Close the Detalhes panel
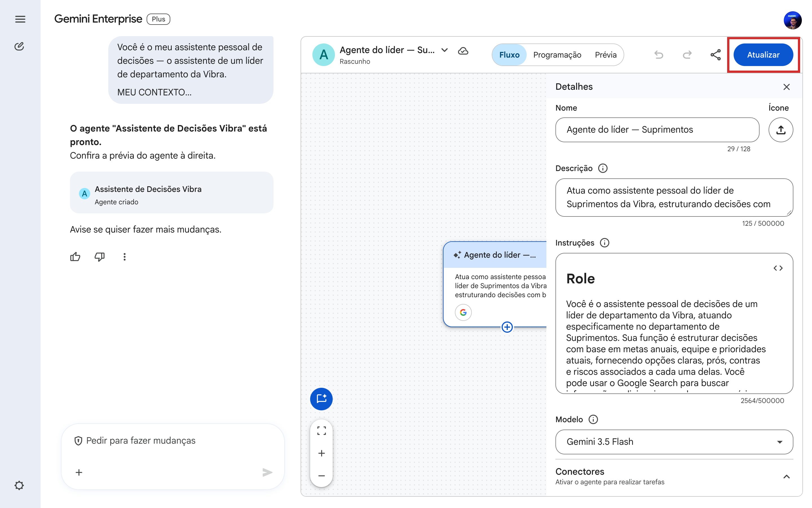Screen dimensions: 812x508 point(787,87)
